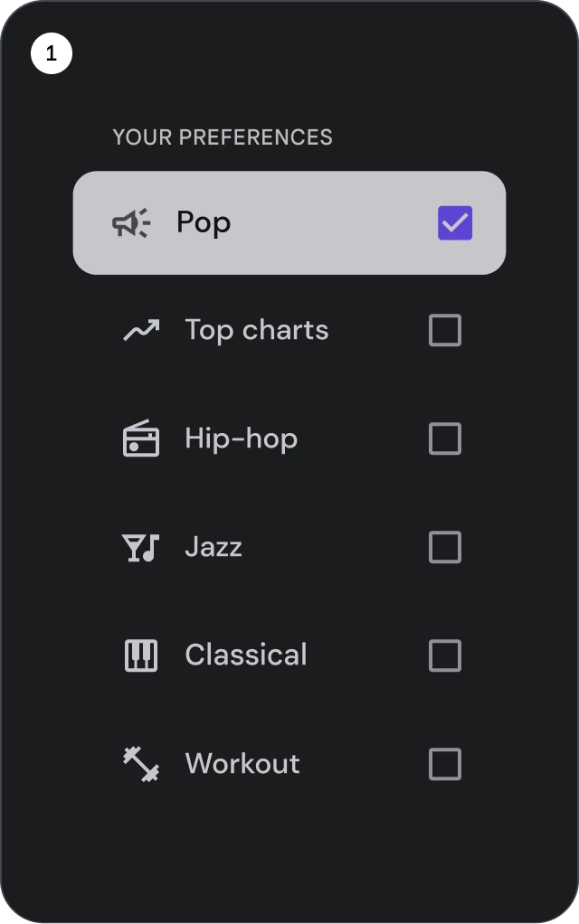
Task: Select the piano keys icon for Classical
Action: pos(140,655)
